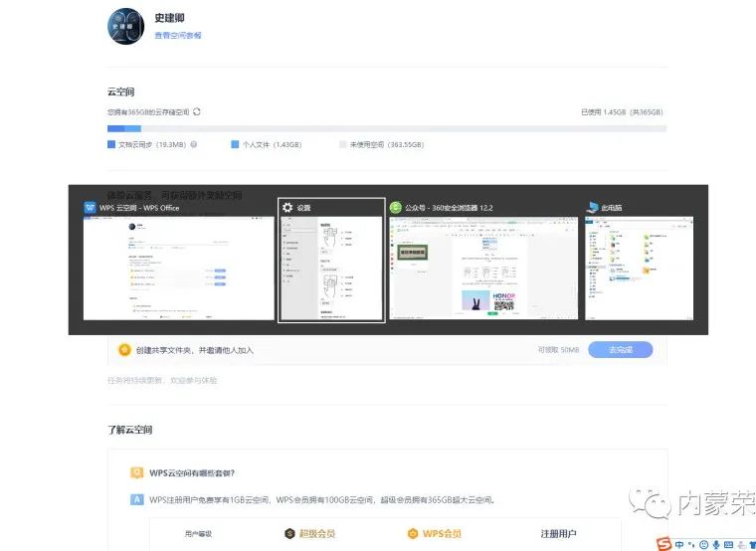Select the WPS 云空间 - WPS Office title
The image size is (756, 551).
tap(139, 208)
